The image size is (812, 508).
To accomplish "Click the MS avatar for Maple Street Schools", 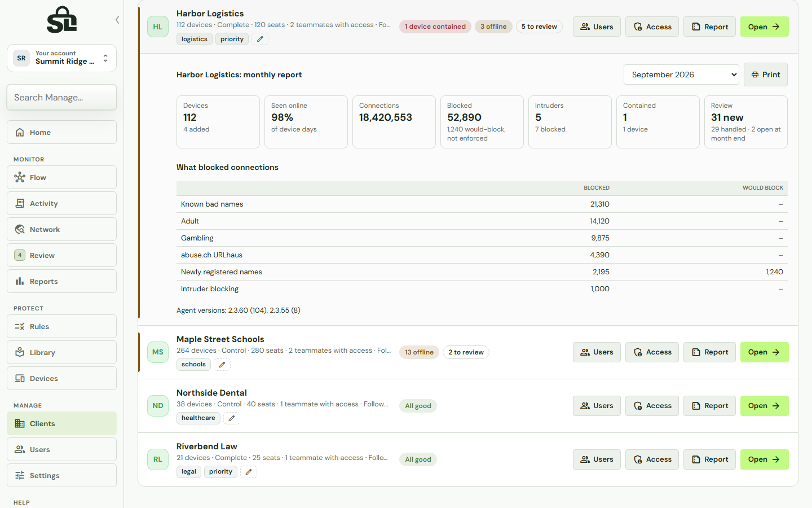I will click(158, 352).
